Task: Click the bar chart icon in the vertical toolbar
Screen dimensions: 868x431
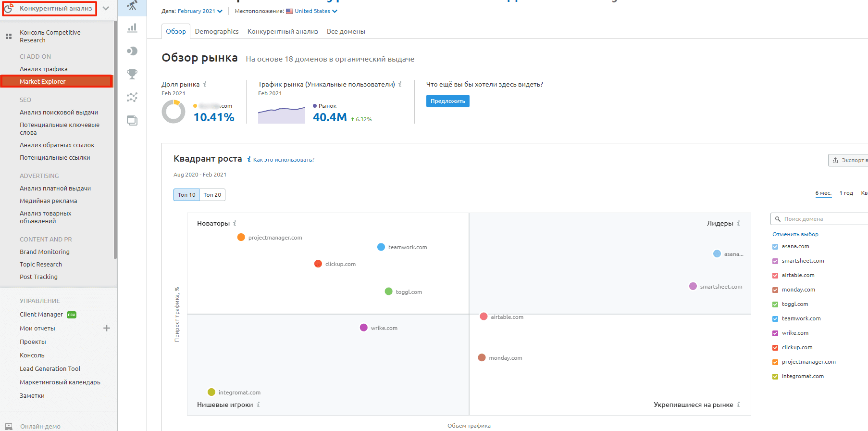Action: coord(132,28)
